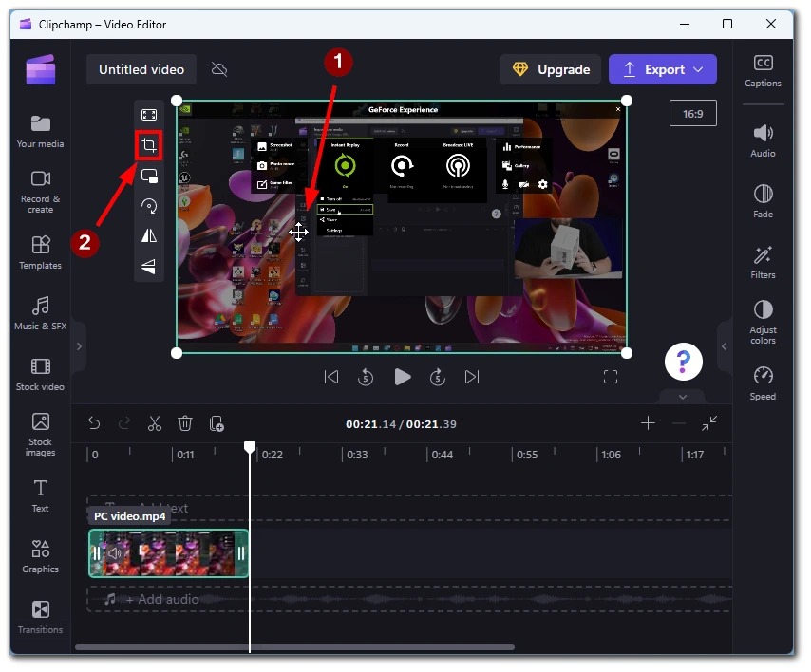Click the Fit tool in floating toolbar

(x=149, y=115)
